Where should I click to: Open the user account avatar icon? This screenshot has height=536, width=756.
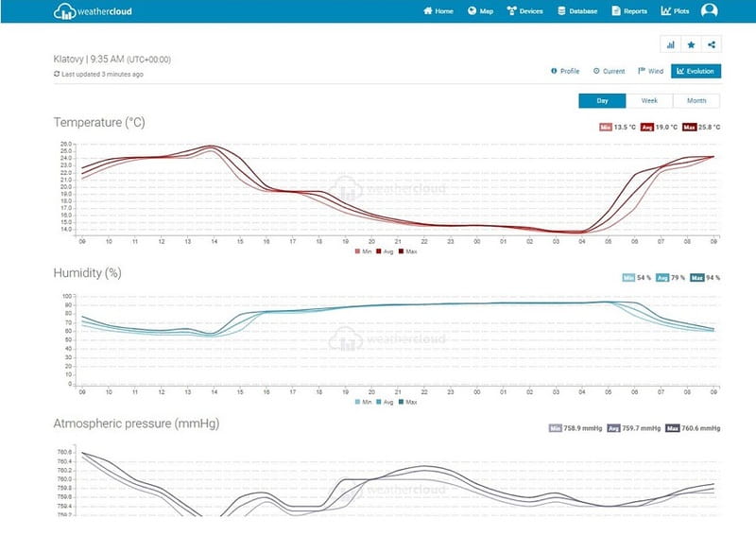click(709, 11)
